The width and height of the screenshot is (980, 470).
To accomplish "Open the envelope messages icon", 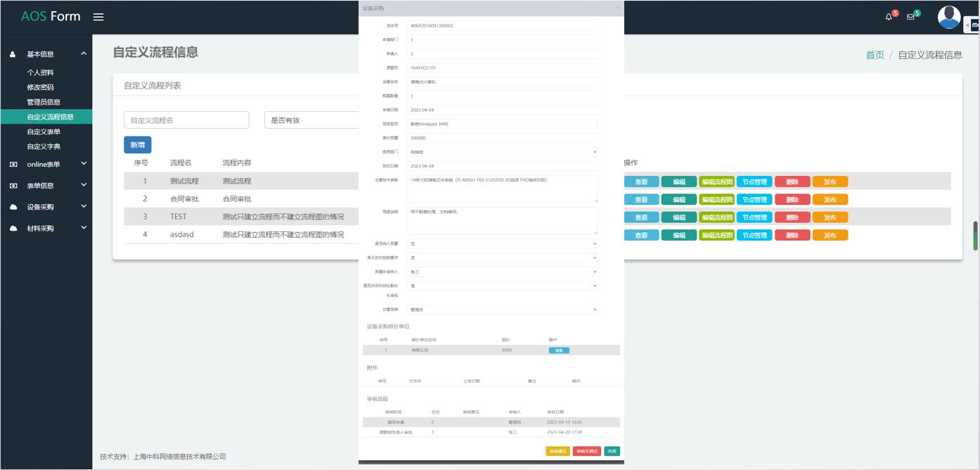I will point(910,17).
